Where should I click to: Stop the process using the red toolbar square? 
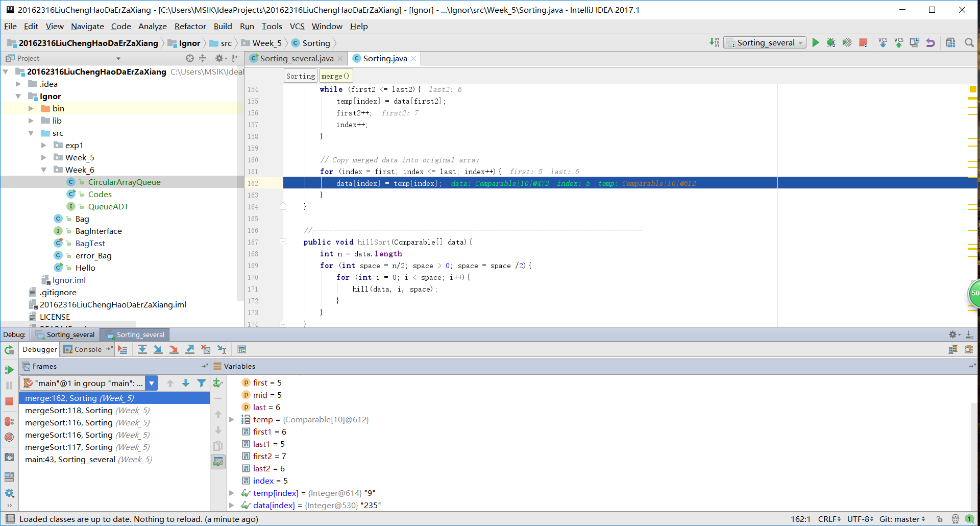[863, 42]
